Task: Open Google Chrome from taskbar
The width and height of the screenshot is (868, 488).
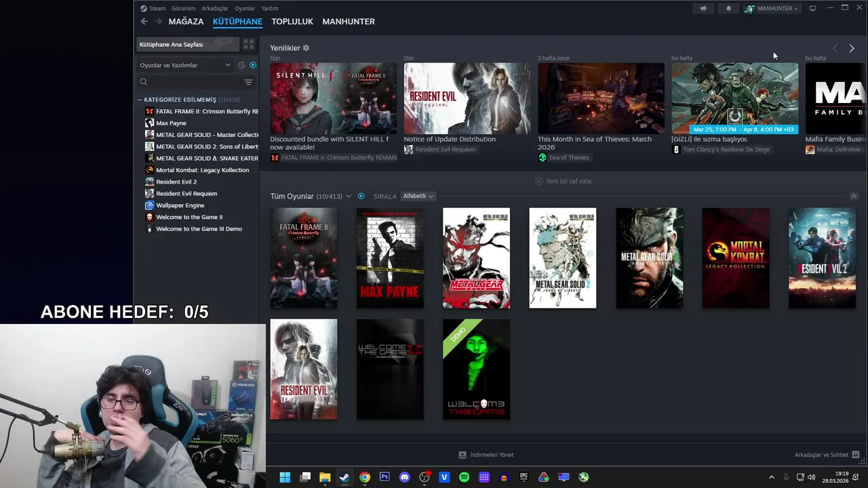Action: click(x=365, y=477)
